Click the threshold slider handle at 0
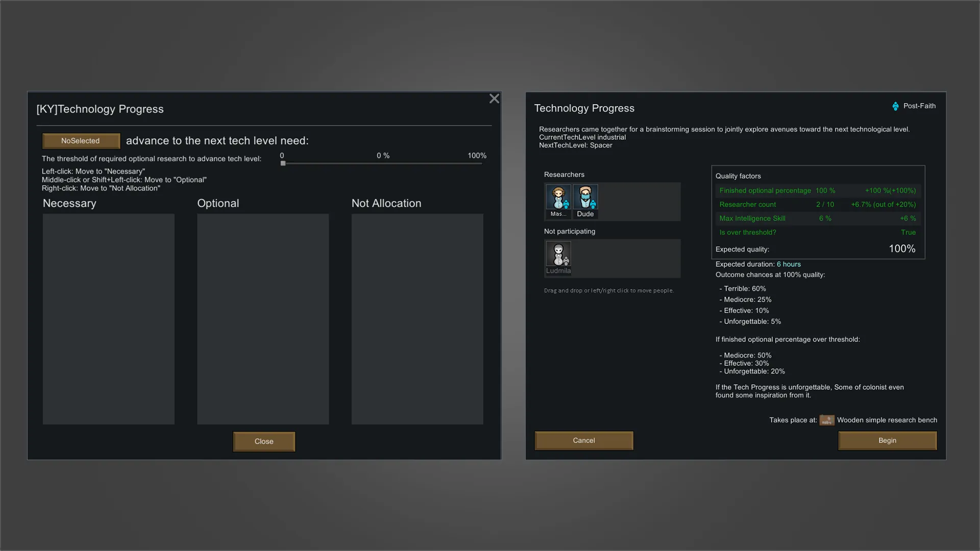 point(283,163)
